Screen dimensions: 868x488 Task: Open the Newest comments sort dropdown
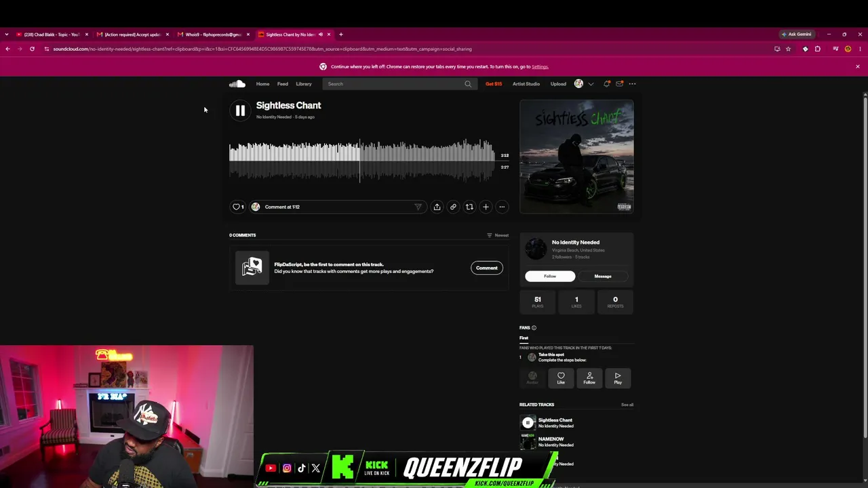[498, 235]
